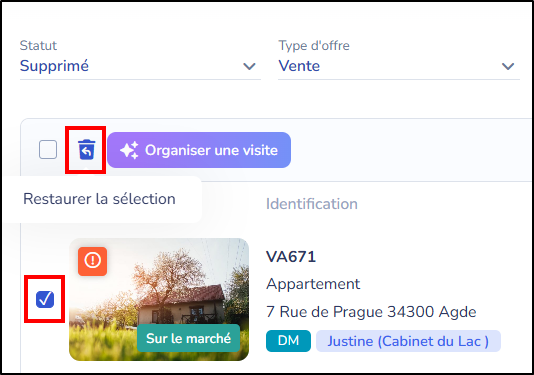Click the Sur le marché status badge

(x=188, y=338)
